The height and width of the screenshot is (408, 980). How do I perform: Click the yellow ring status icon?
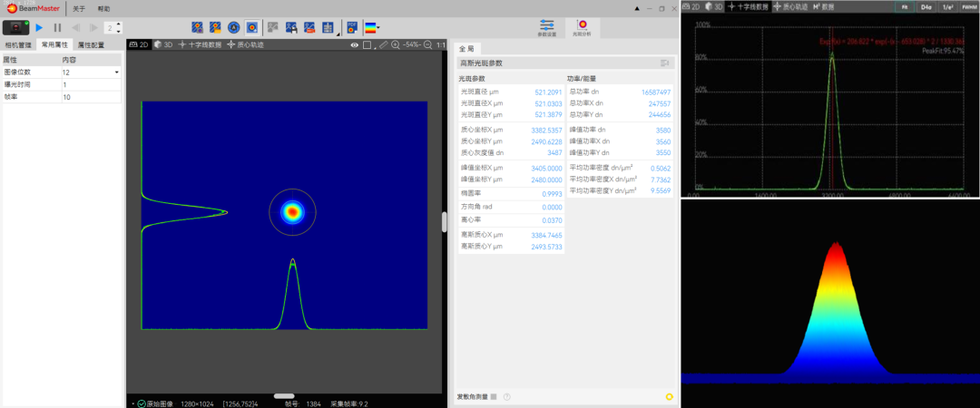tap(670, 396)
